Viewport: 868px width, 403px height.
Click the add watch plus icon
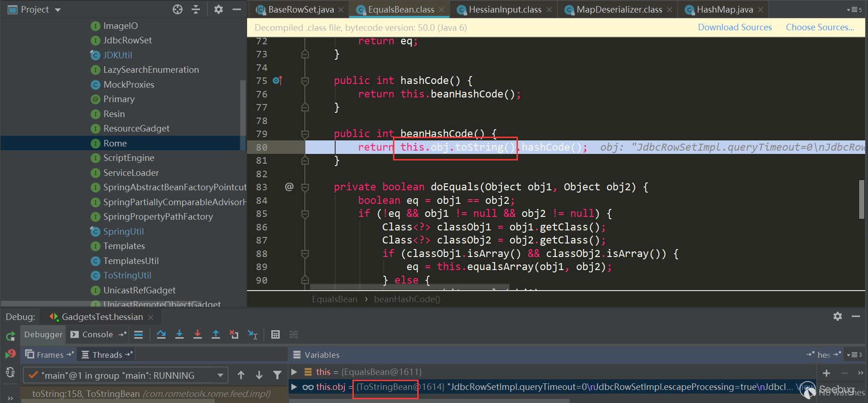[x=827, y=373]
